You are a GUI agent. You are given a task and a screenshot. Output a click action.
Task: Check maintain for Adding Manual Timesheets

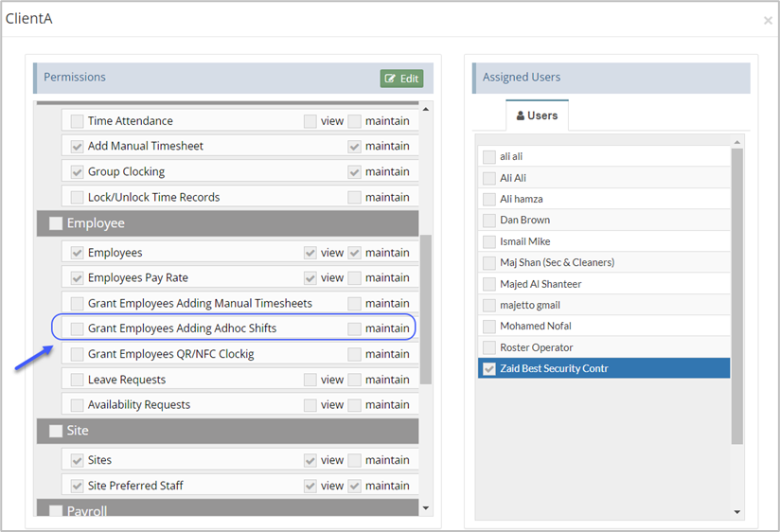click(354, 303)
